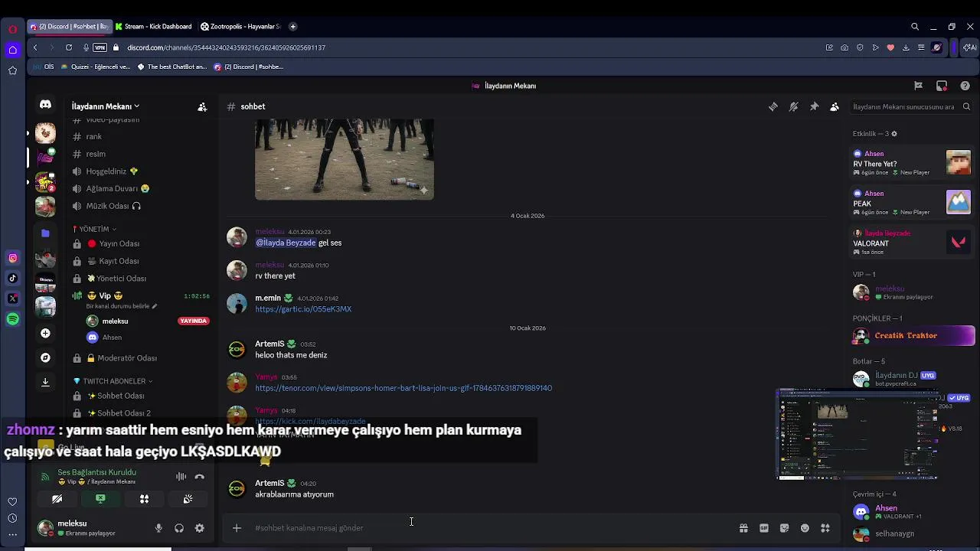Reload the page

pos(69,47)
